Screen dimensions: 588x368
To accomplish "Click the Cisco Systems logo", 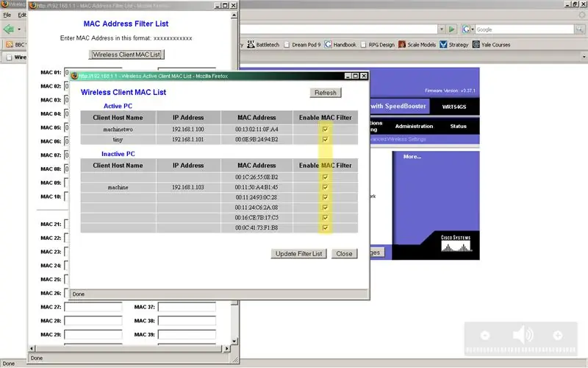I will point(456,244).
